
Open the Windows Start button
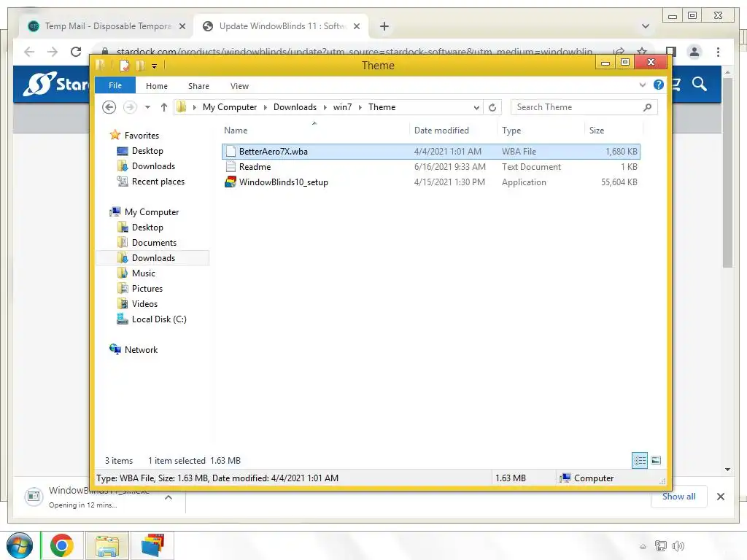tap(20, 545)
